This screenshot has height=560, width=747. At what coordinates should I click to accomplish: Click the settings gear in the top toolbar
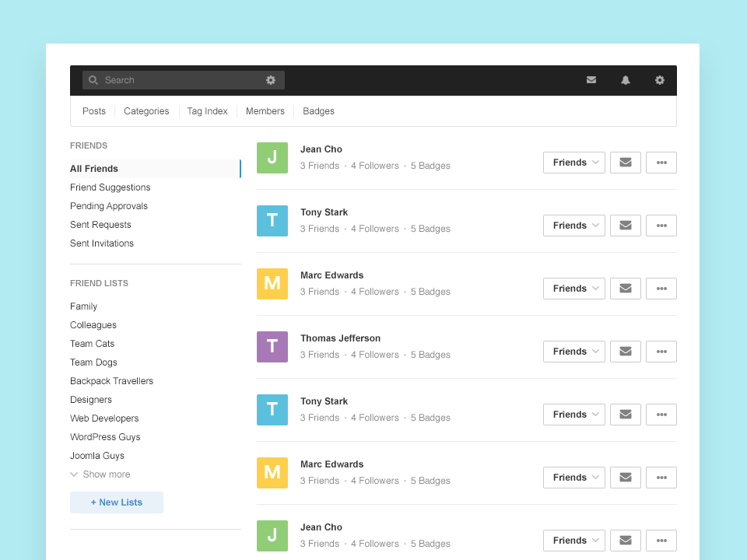660,80
